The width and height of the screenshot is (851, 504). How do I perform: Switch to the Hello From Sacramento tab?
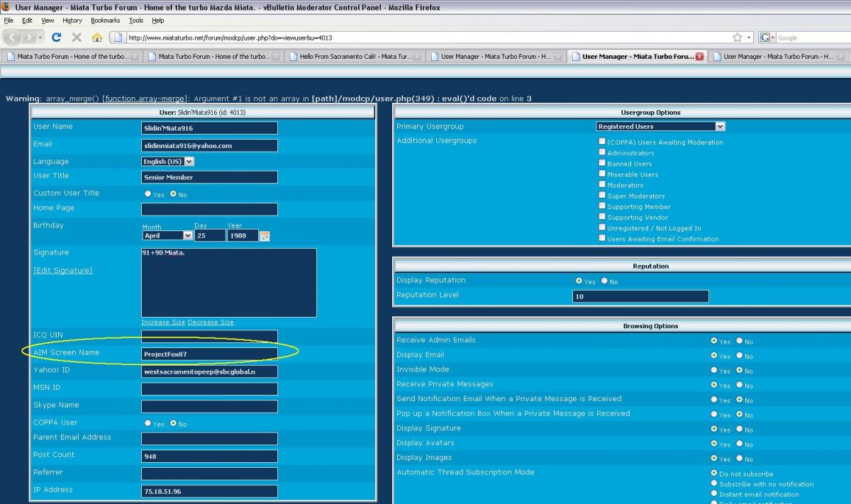pos(356,57)
